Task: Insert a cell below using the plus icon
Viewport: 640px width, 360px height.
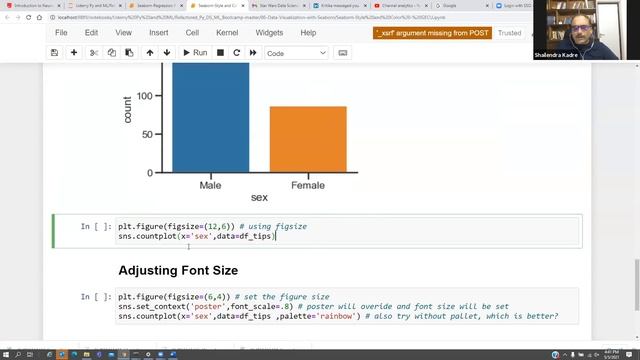Action: click(74, 53)
